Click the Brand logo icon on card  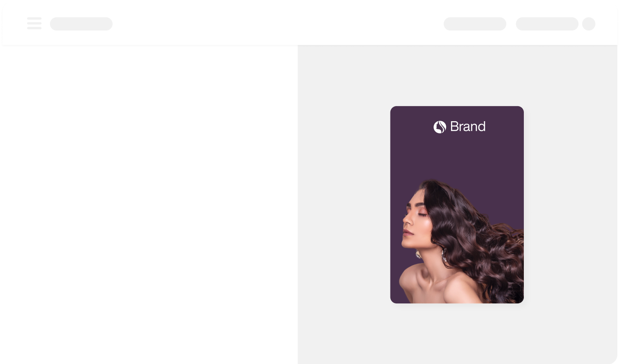440,127
